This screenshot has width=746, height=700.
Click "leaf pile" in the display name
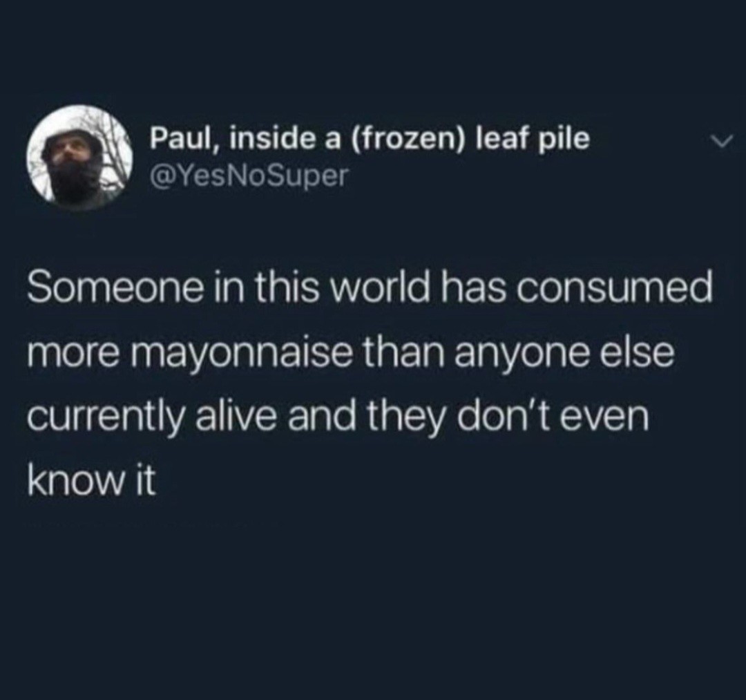tap(533, 140)
